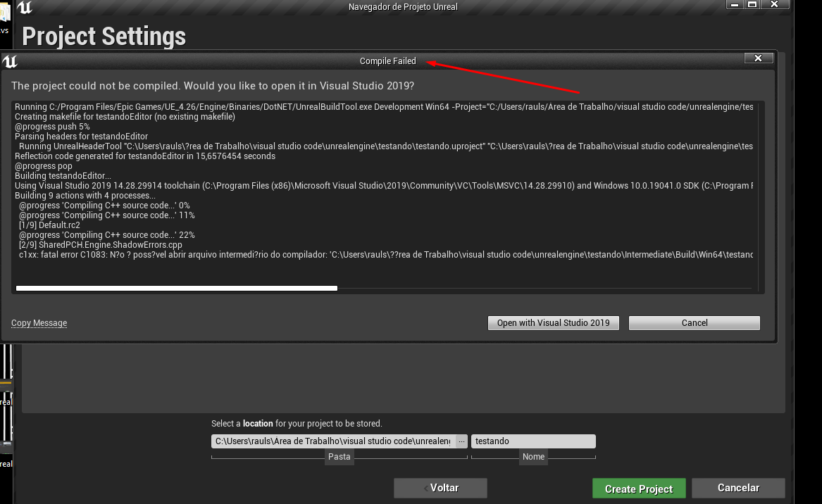Select the '[2/9] SharedPCH.Engine.ShadowErrors.cpp' line
This screenshot has height=504, width=822.
click(x=101, y=245)
